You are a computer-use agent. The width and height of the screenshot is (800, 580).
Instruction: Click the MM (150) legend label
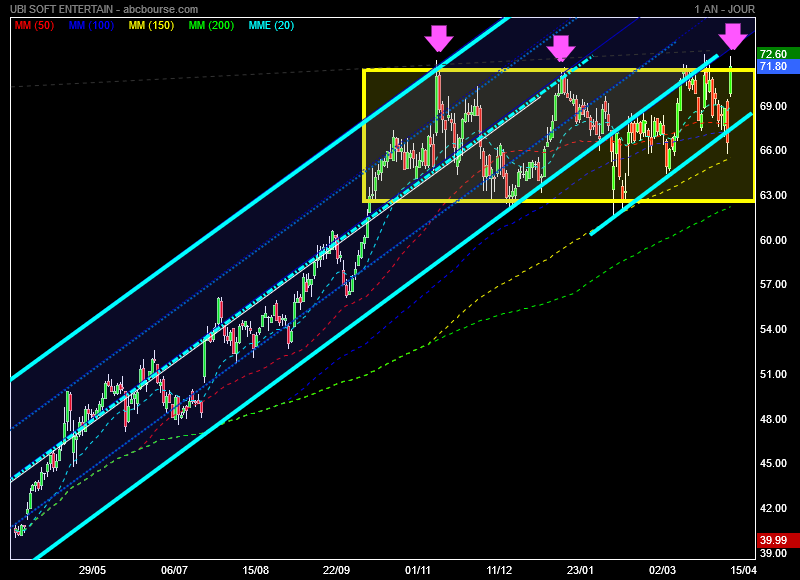(152, 26)
